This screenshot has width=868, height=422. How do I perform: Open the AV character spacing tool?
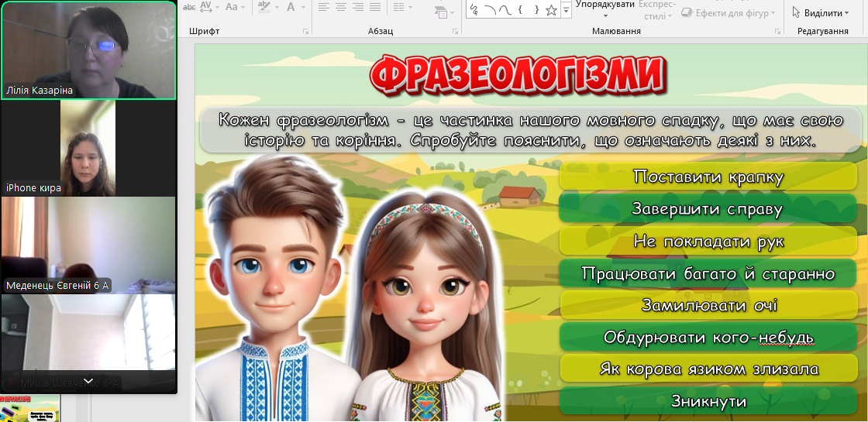click(x=206, y=7)
